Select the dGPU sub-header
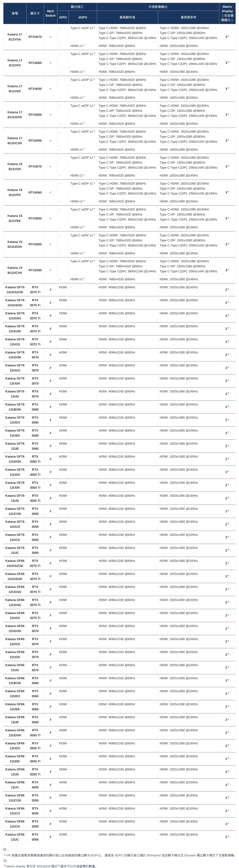This screenshot has width=239, height=868. point(83,17)
